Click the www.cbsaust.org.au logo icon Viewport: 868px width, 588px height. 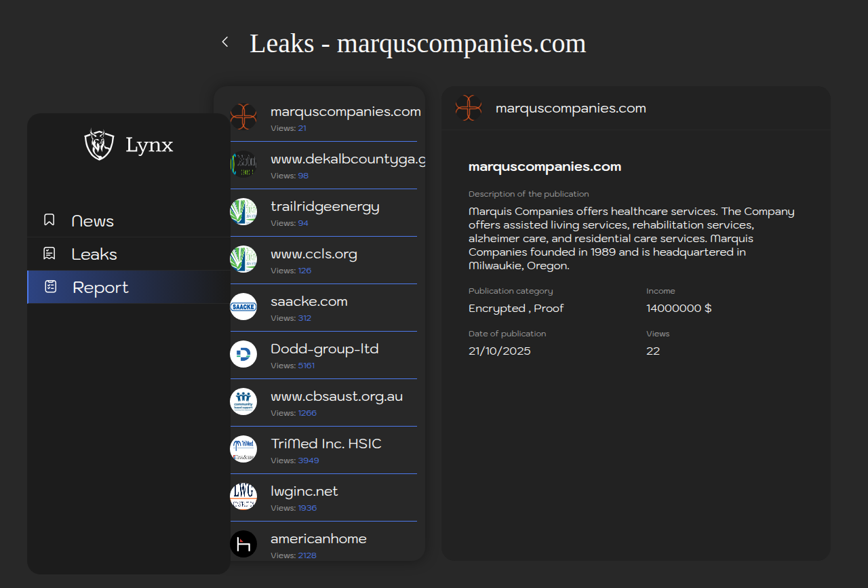(243, 401)
